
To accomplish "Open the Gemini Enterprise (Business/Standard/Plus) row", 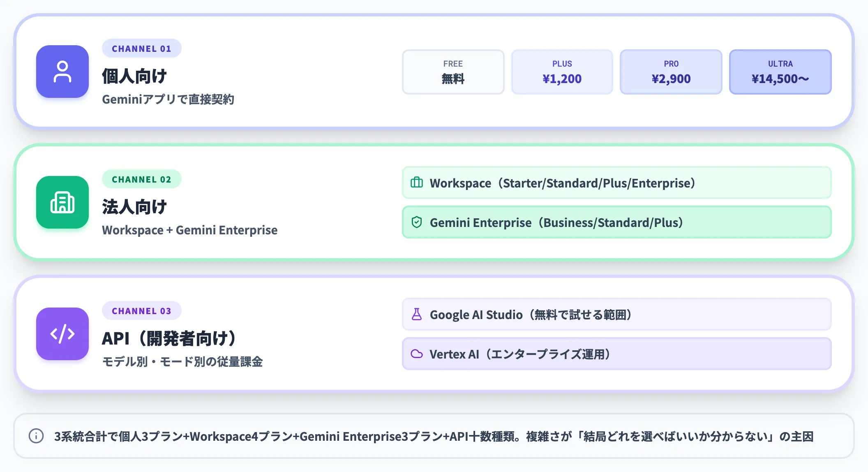I will tap(616, 222).
